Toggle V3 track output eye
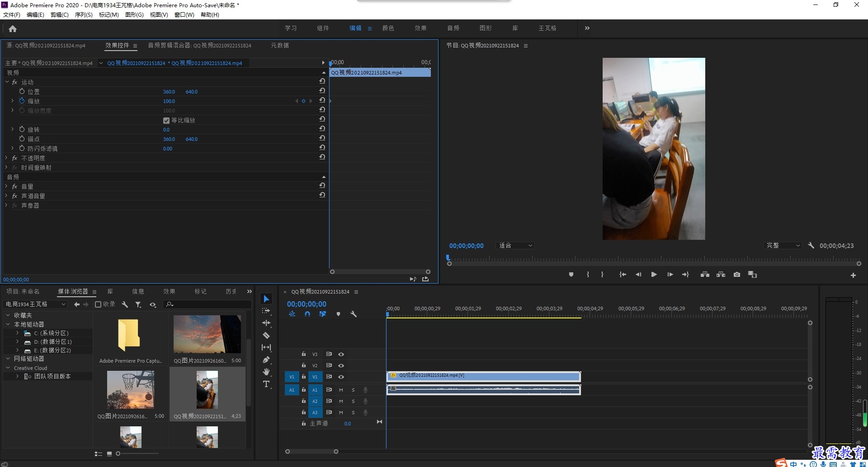The height and width of the screenshot is (467, 868). point(341,354)
